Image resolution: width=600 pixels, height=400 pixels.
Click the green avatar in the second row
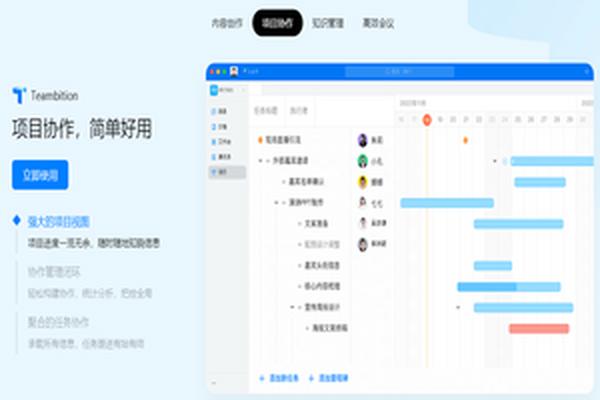pyautogui.click(x=362, y=160)
